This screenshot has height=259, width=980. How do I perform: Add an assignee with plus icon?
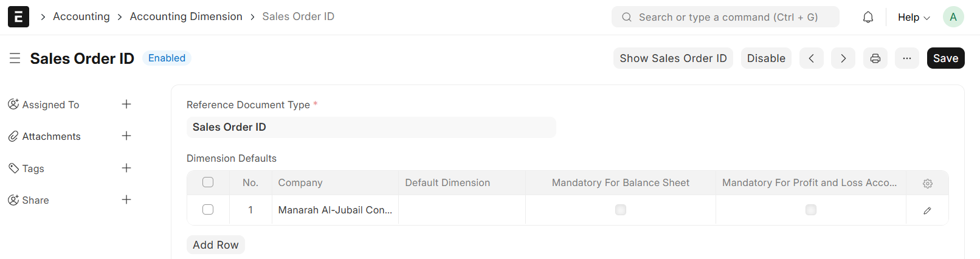tap(126, 105)
